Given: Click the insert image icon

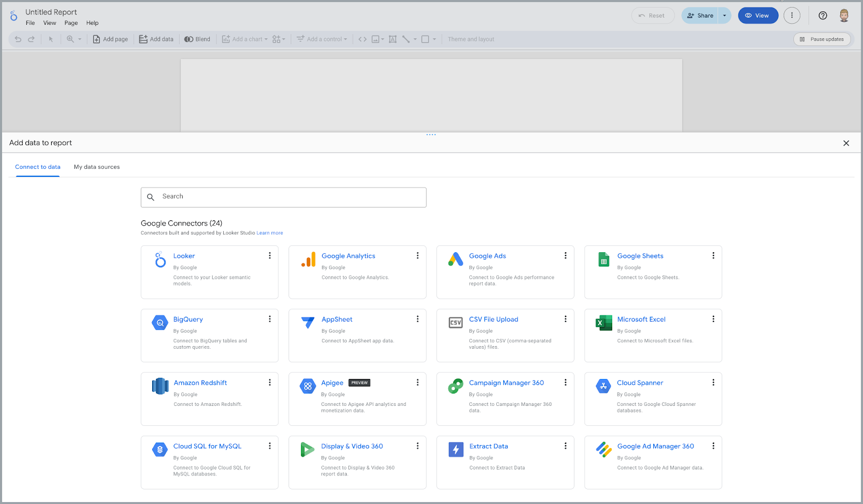Looking at the screenshot, I should click(x=375, y=39).
